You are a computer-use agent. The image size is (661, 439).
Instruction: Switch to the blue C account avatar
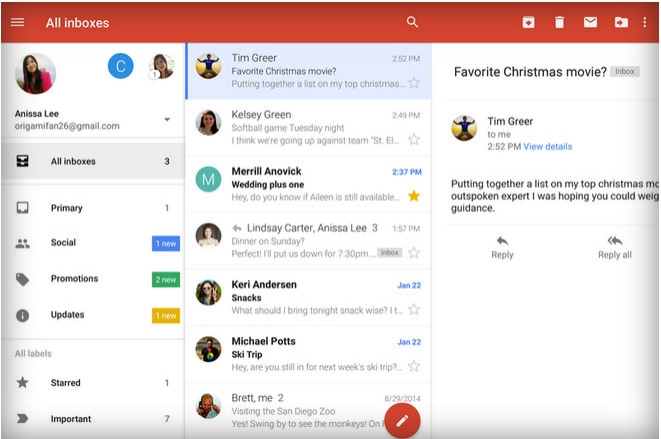121,66
